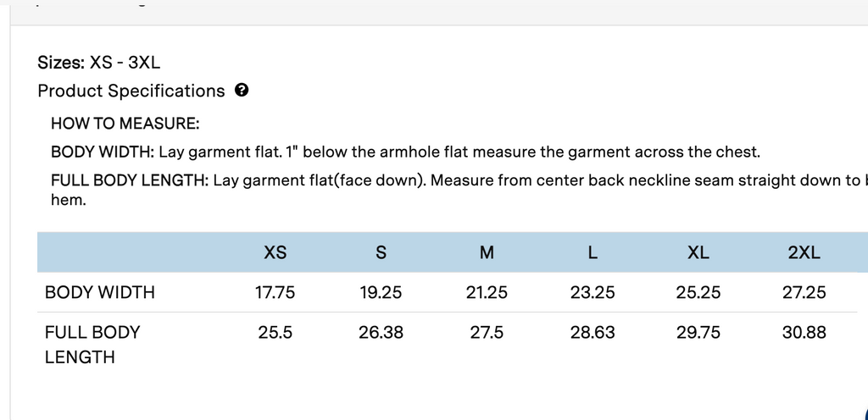Click the FULL BODY LENGTH table row label
The image size is (868, 420).
(x=92, y=345)
